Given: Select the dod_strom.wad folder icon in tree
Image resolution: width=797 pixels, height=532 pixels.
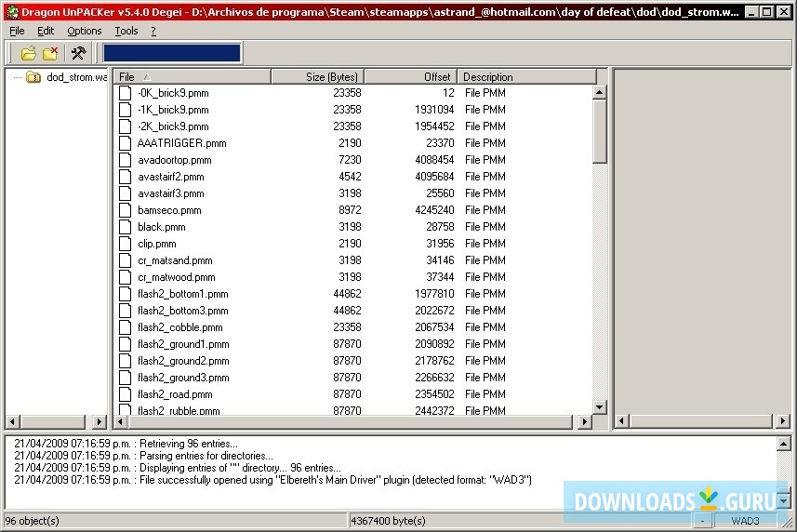Looking at the screenshot, I should click(33, 77).
